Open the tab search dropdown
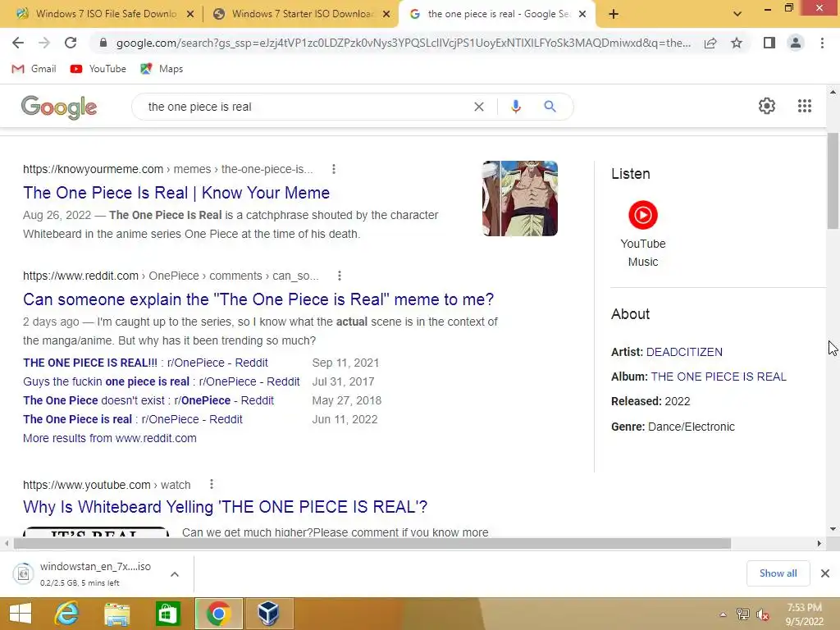Viewport: 840px width, 630px height. tap(737, 14)
